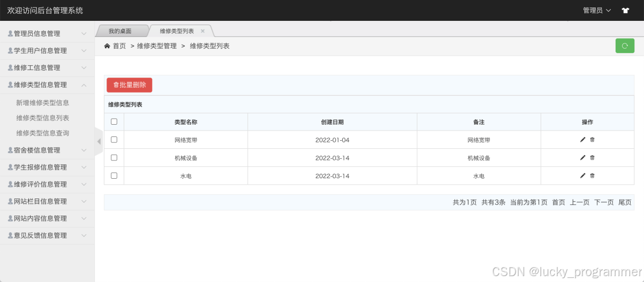The image size is (644, 282).
Task: Click the 维修类型管理 breadcrumb text
Action: coord(157,46)
